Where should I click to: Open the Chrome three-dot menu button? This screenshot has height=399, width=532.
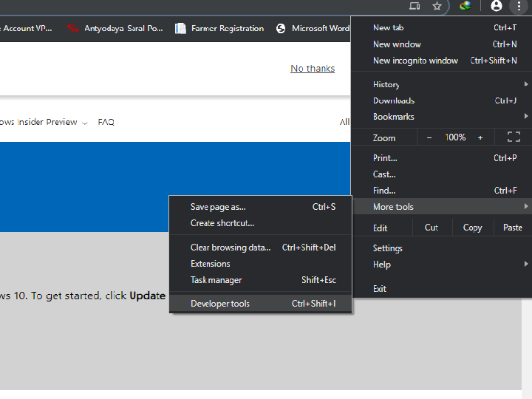pos(519,6)
